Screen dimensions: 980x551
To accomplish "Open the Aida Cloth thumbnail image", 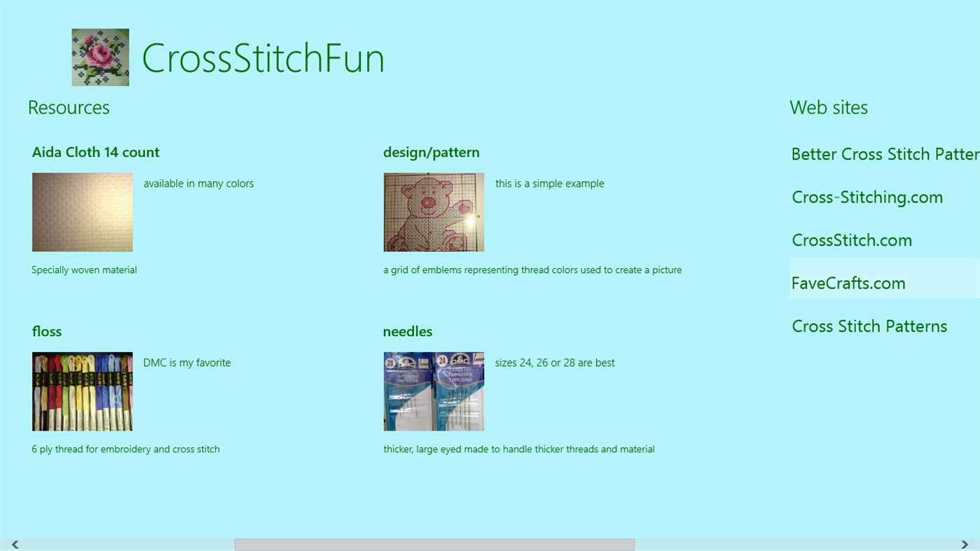I will (83, 212).
